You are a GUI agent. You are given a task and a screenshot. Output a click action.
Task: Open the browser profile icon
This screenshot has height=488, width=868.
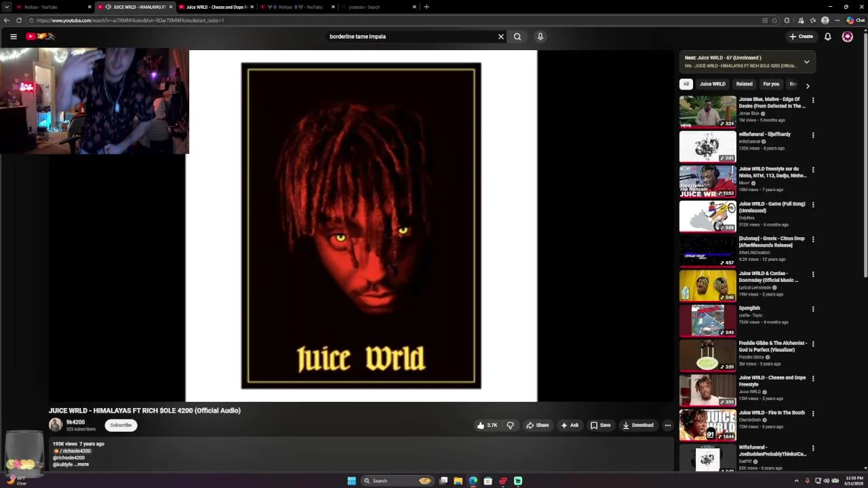point(825,20)
